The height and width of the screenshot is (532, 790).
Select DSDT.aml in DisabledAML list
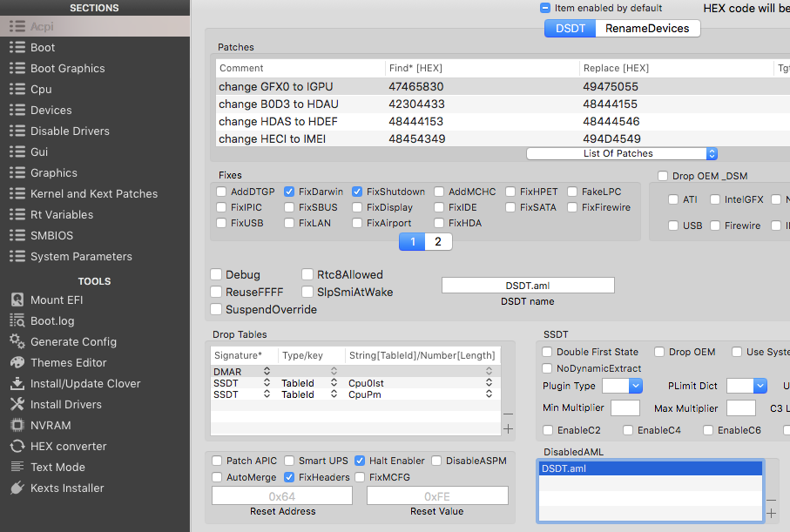[x=651, y=468]
